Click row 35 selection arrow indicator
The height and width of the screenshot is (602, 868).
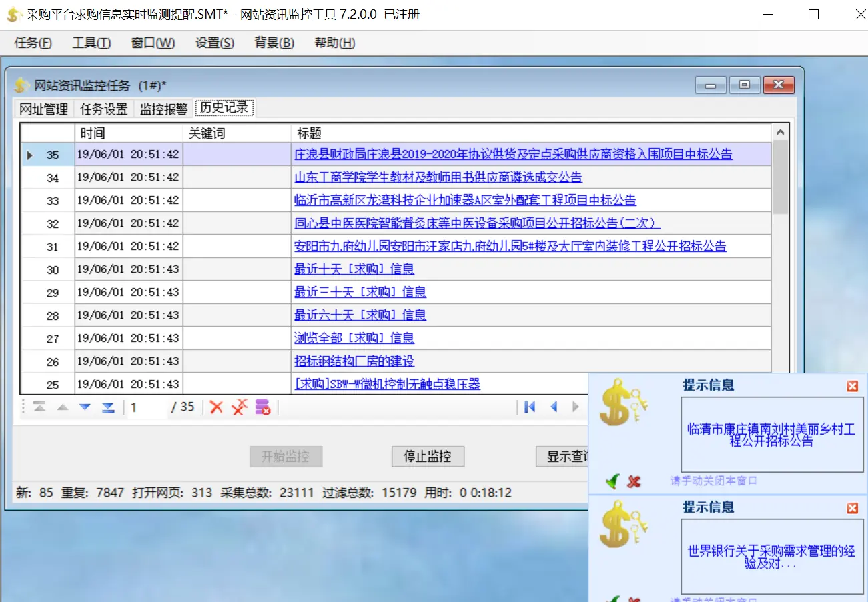click(x=30, y=155)
